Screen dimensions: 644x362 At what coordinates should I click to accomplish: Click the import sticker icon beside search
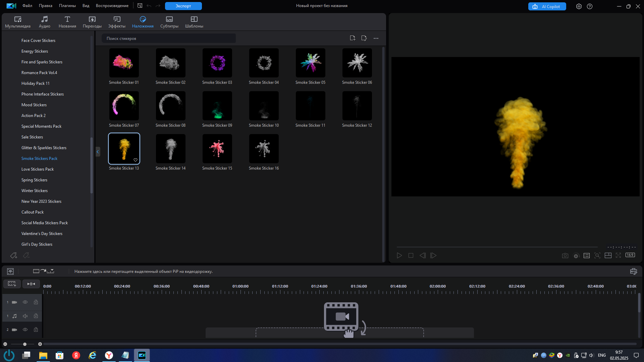pyautogui.click(x=352, y=38)
